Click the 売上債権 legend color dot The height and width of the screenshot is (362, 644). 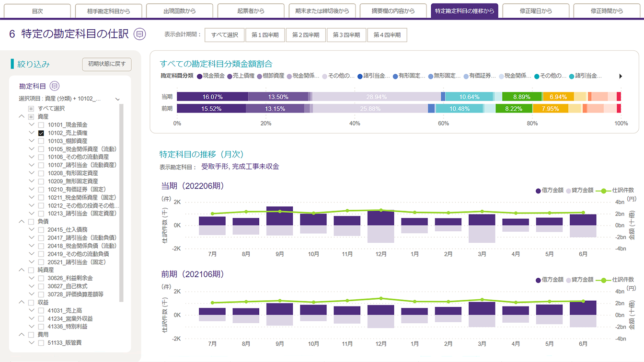(230, 76)
